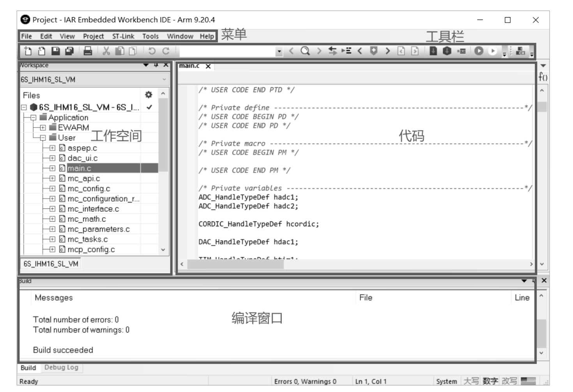Debug without downloading icon
The image size is (573, 392).
[493, 51]
